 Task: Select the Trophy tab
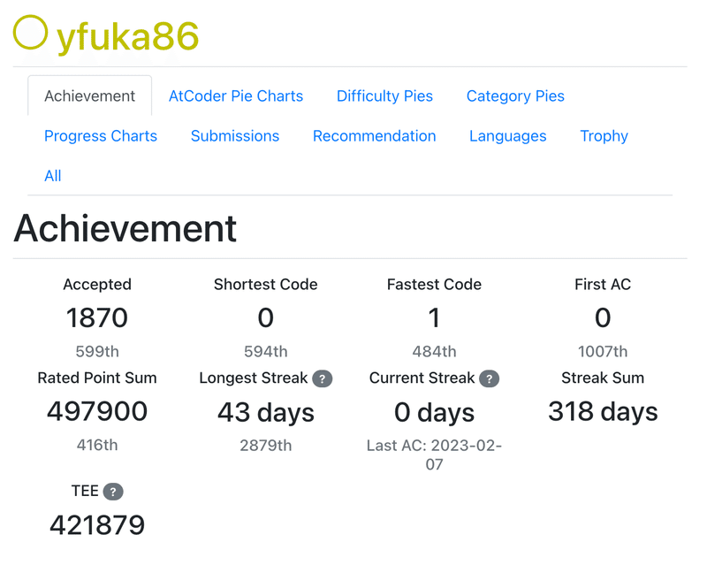click(x=604, y=136)
